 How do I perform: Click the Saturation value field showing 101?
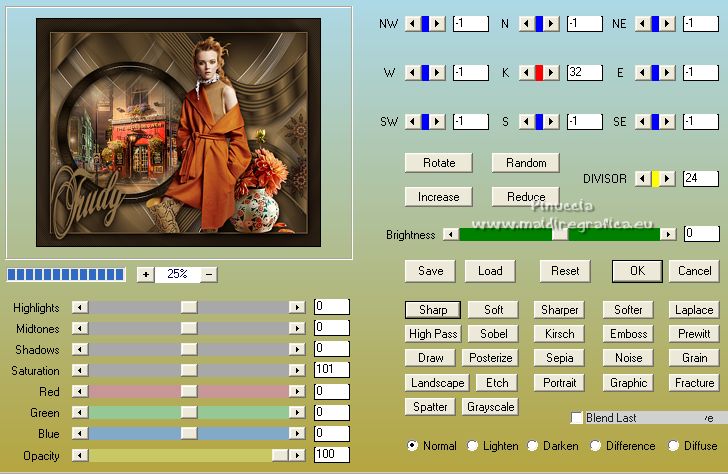tap(332, 370)
